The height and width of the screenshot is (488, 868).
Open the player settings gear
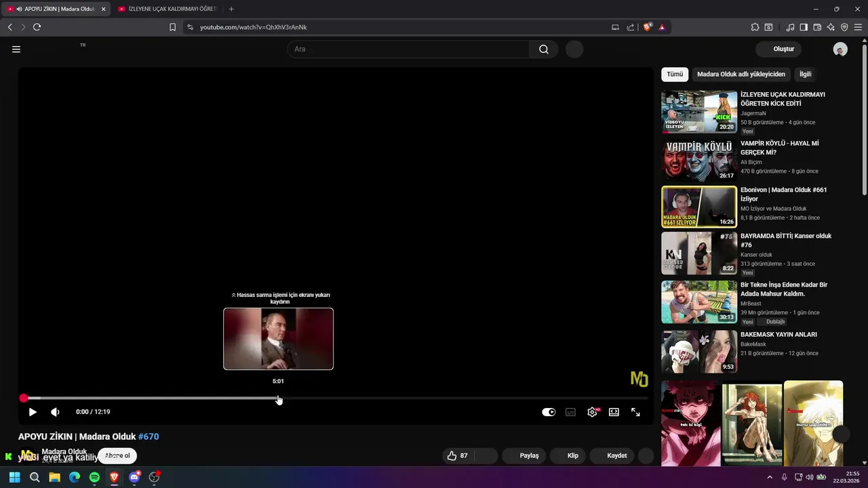click(x=592, y=411)
